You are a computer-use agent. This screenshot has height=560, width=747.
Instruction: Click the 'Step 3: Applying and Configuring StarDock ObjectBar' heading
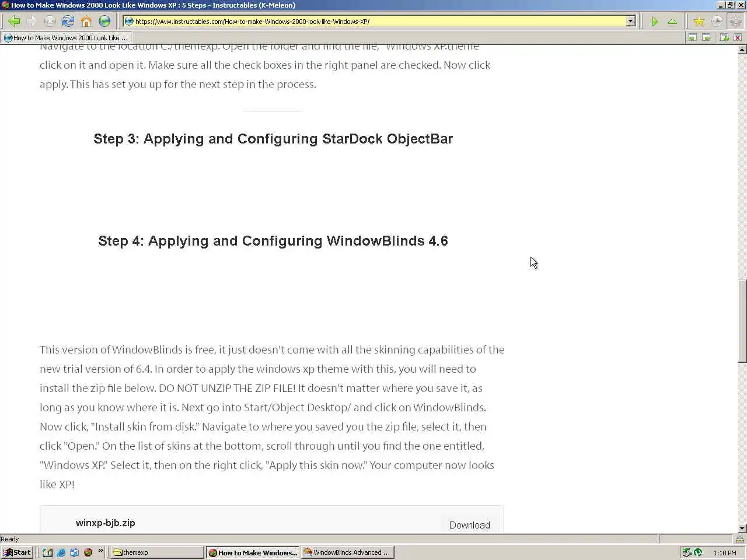point(273,139)
